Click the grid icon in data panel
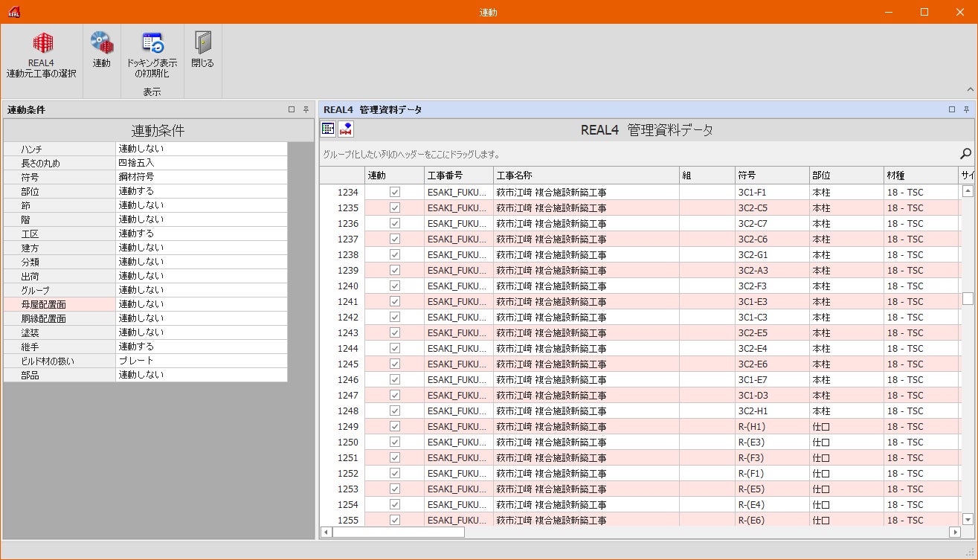The image size is (978, 560). 328,129
